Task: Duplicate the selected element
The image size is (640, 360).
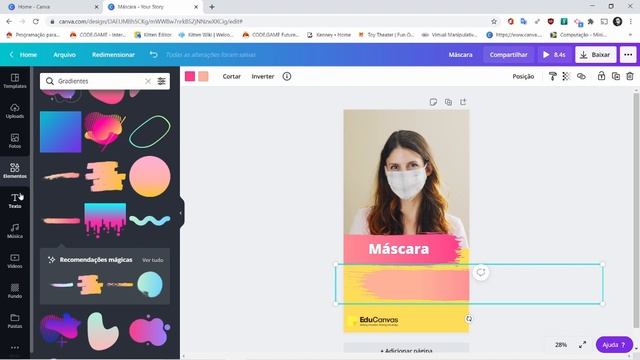Action: (x=616, y=76)
